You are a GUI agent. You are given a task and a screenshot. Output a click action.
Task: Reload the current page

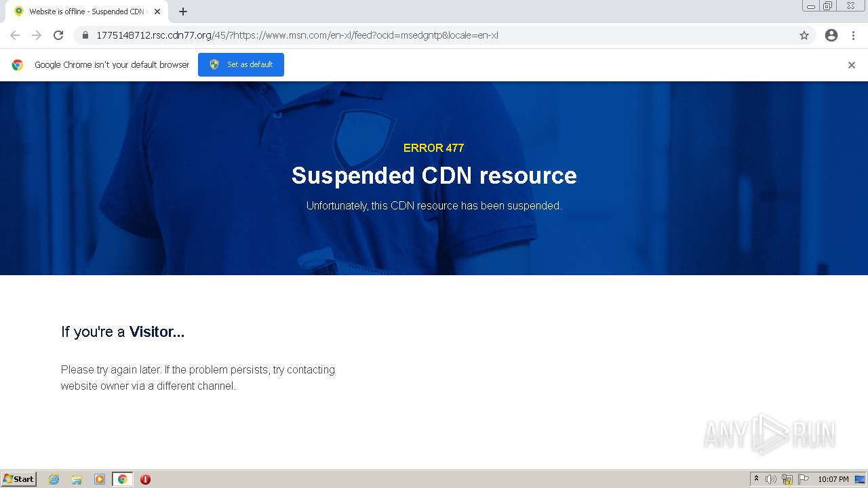[58, 35]
